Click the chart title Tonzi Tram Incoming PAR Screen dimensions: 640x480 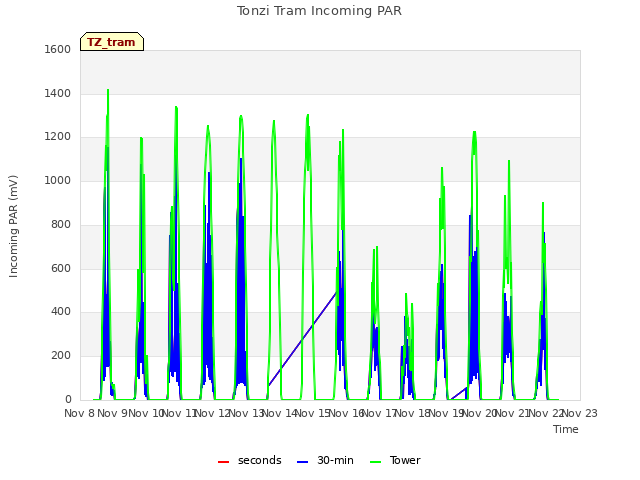coord(319,11)
